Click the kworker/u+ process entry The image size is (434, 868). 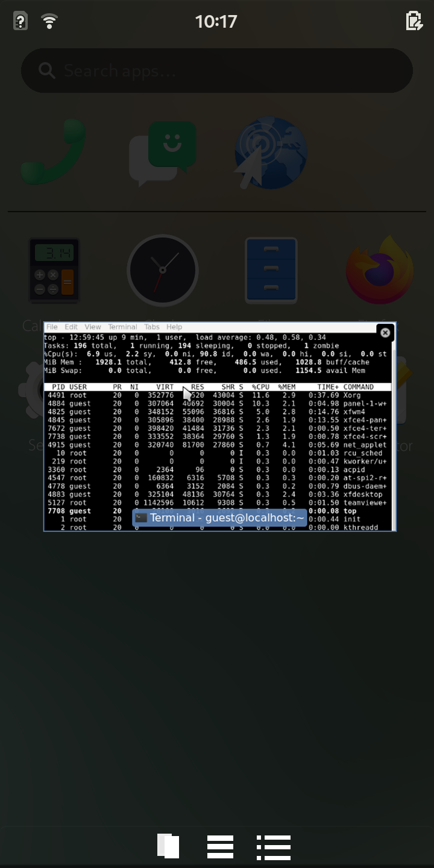tap(218, 461)
